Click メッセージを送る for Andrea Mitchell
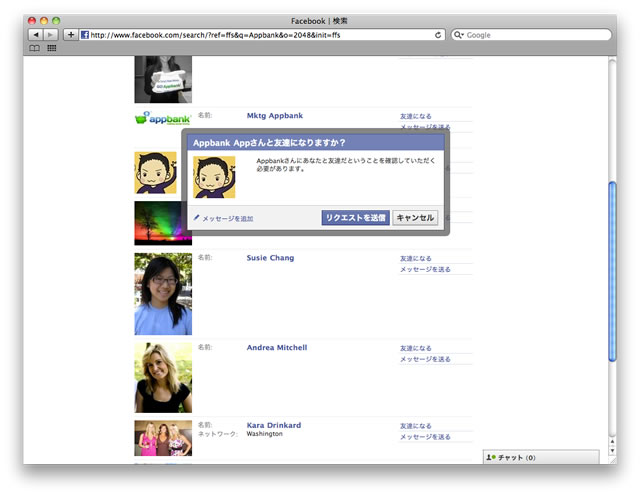The width and height of the screenshot is (640, 496). coord(425,359)
